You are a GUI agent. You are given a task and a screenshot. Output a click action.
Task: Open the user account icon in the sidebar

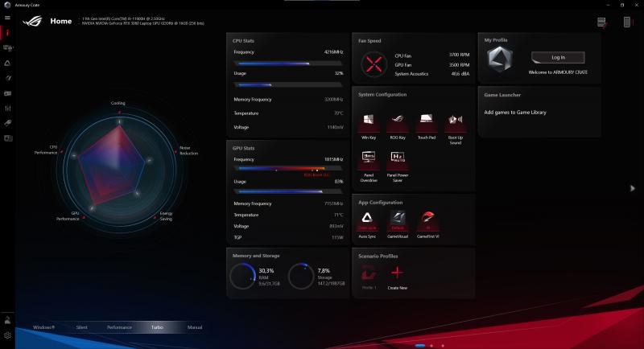pyautogui.click(x=7, y=320)
